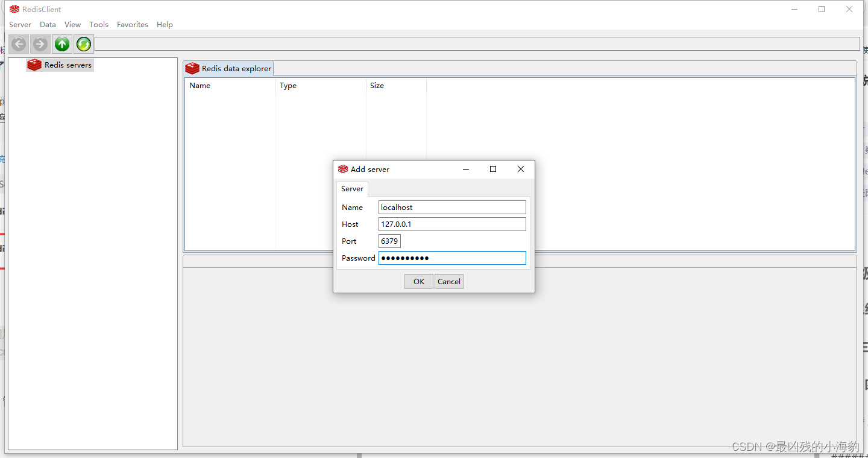The image size is (868, 458).
Task: Switch to the Redis data explorer tab
Action: [x=229, y=68]
